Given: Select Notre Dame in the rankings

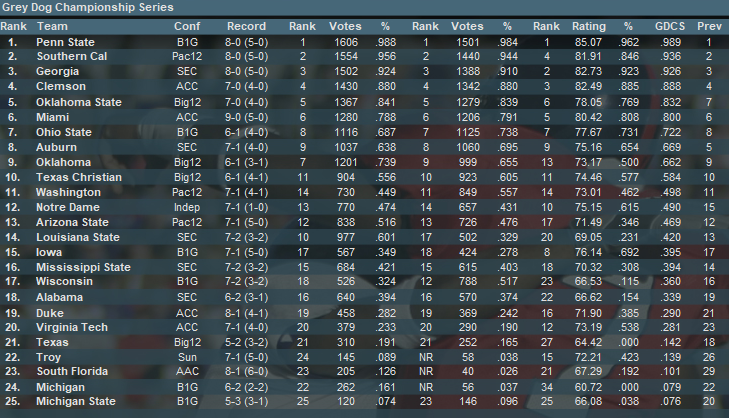Looking at the screenshot, I should point(68,207).
